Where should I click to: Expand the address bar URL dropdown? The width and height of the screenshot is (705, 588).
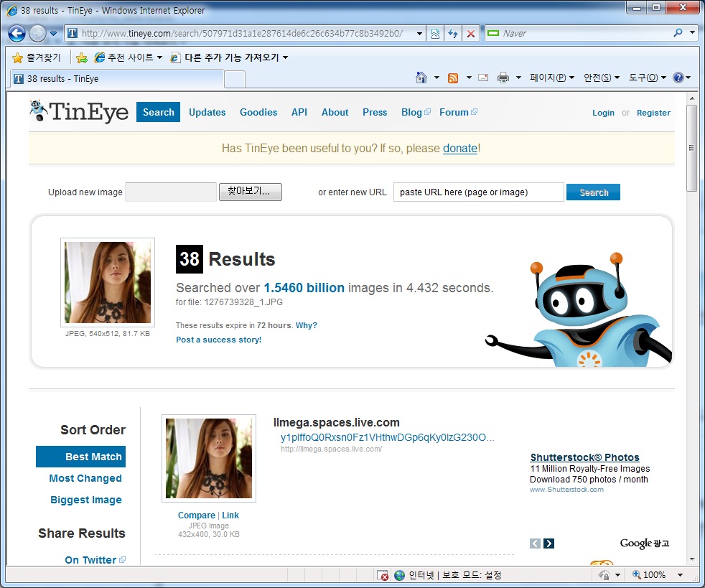(x=419, y=34)
